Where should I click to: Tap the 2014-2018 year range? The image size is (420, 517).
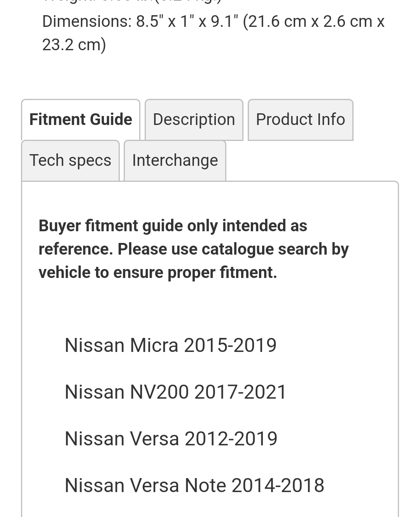coord(278,485)
